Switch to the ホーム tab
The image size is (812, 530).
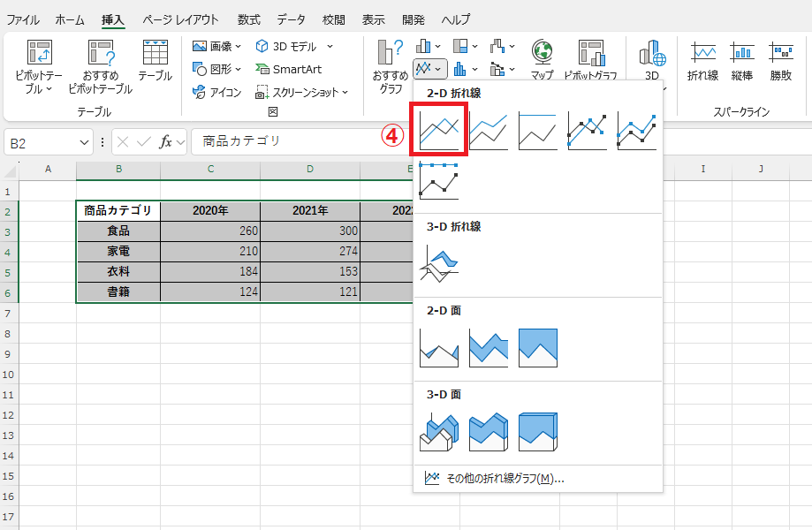click(x=70, y=19)
